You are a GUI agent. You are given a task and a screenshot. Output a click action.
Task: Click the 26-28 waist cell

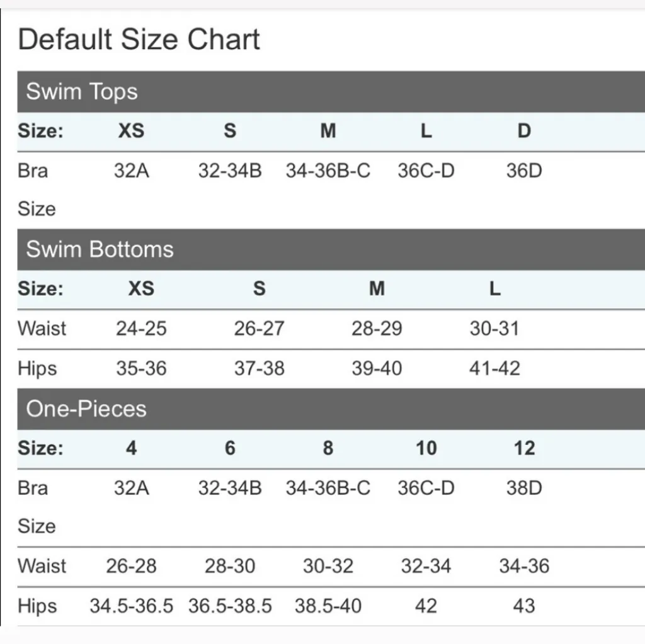point(131,566)
